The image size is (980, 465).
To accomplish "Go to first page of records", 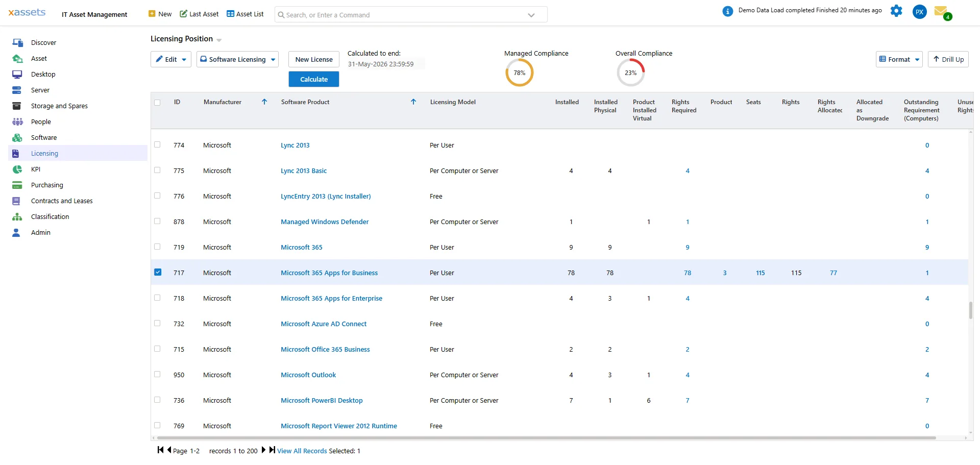I will point(160,450).
